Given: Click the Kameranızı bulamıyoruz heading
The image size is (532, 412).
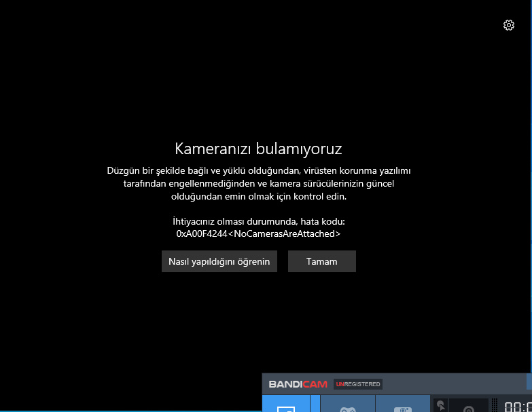Looking at the screenshot, I should pos(258,148).
